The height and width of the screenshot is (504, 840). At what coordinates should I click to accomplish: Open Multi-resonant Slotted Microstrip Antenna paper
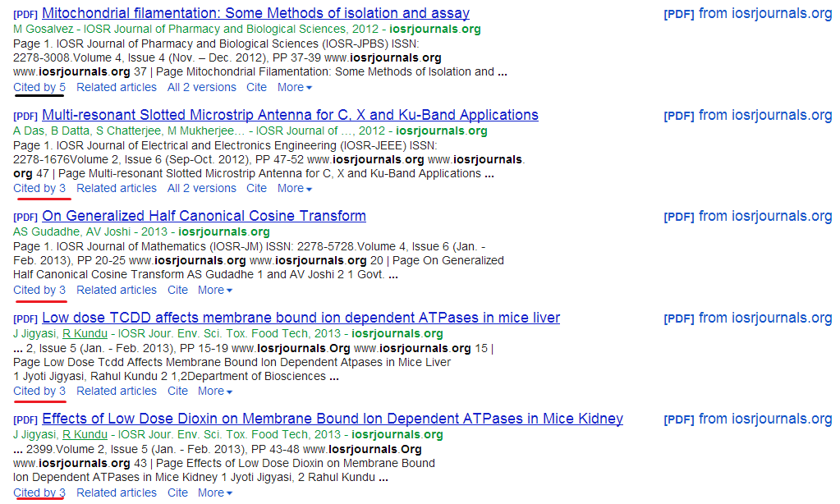(x=291, y=115)
